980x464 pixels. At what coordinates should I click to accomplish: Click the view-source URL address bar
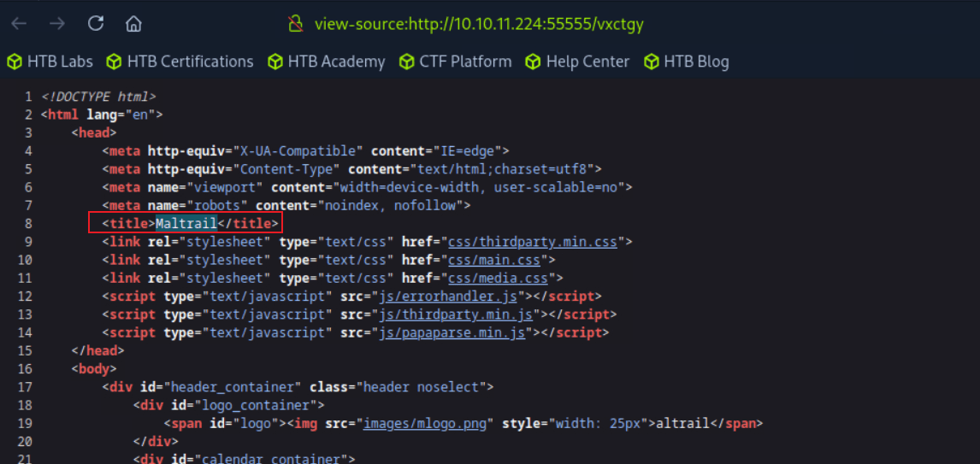[479, 23]
